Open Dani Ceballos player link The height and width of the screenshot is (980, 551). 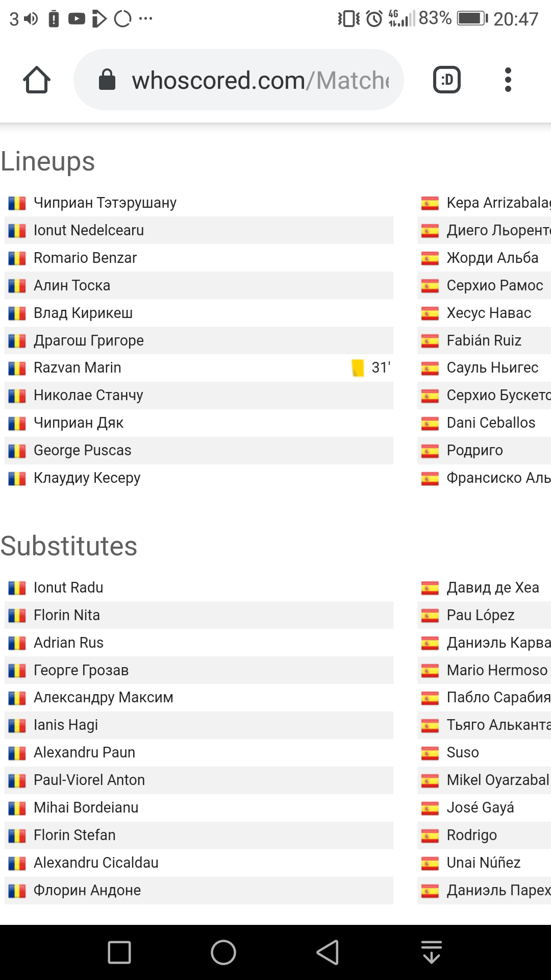(x=491, y=423)
